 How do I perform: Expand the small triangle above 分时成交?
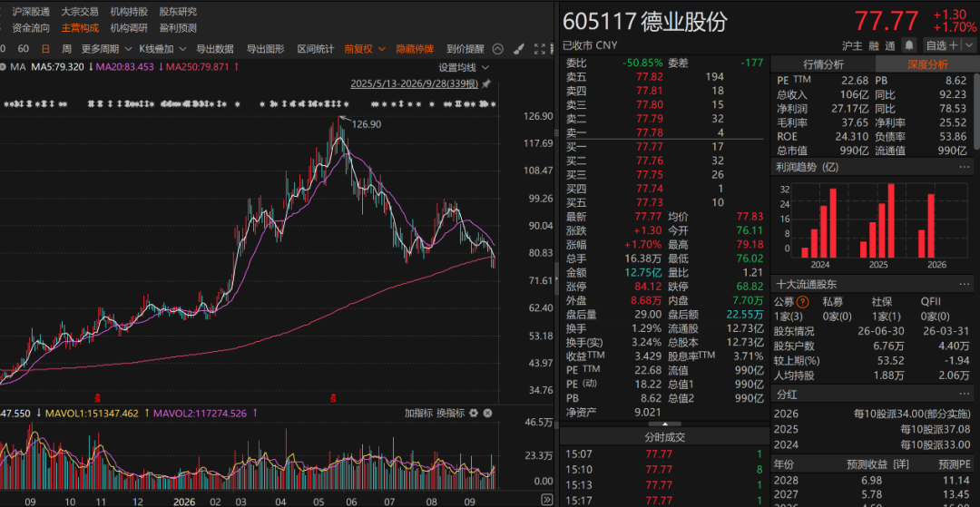pos(663,424)
